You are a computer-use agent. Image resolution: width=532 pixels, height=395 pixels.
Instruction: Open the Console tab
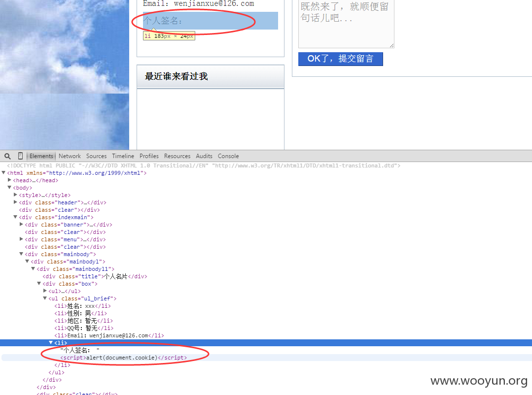click(x=228, y=156)
